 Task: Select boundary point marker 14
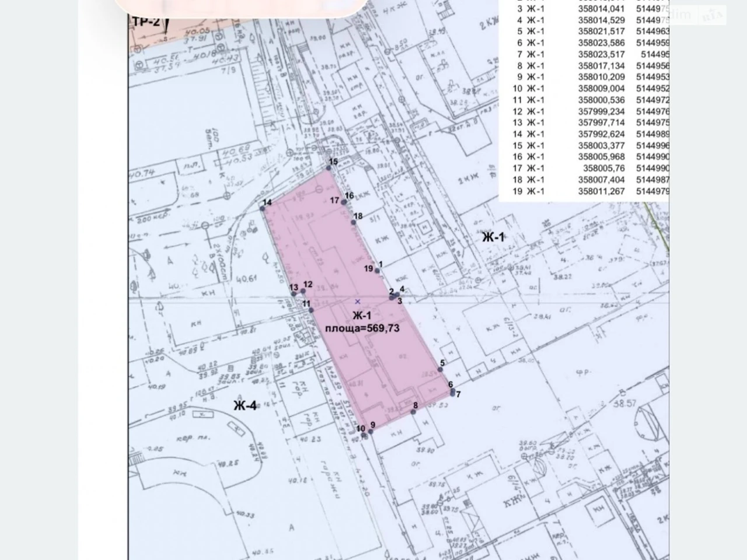tap(263, 208)
